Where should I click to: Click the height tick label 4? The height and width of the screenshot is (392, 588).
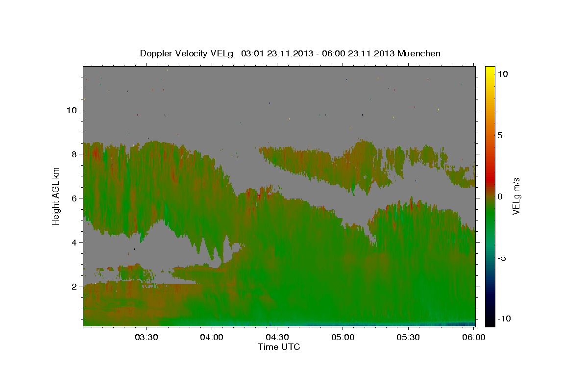[x=74, y=243]
